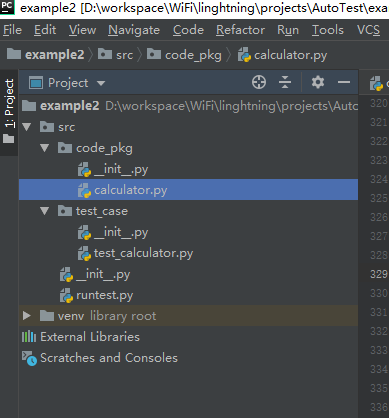Click the PyCharm logo in the title bar
This screenshot has height=418, width=389.
7,7
